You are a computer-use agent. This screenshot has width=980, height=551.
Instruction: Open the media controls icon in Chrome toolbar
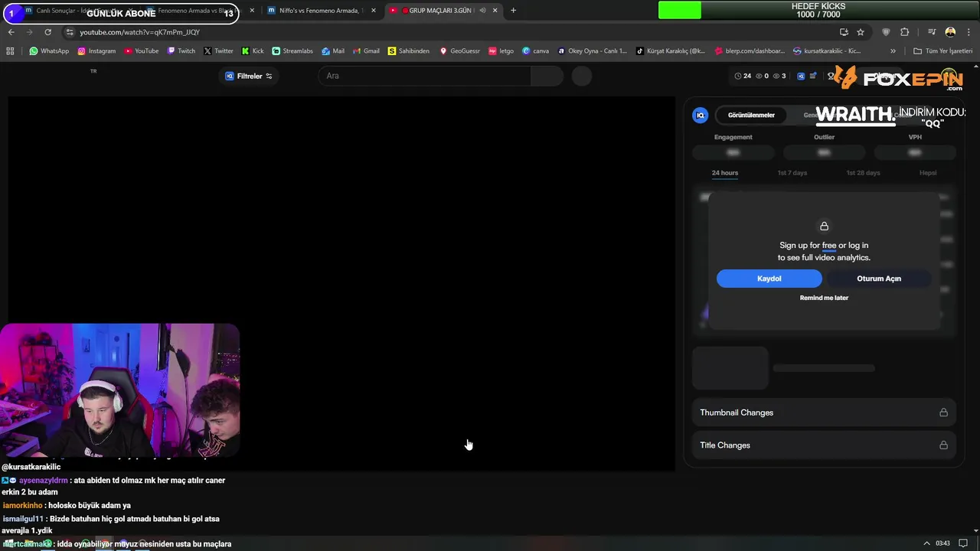pyautogui.click(x=932, y=32)
